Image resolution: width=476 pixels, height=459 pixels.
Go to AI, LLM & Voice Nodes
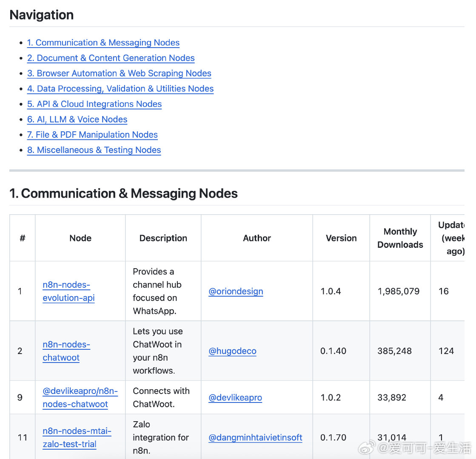pos(77,119)
